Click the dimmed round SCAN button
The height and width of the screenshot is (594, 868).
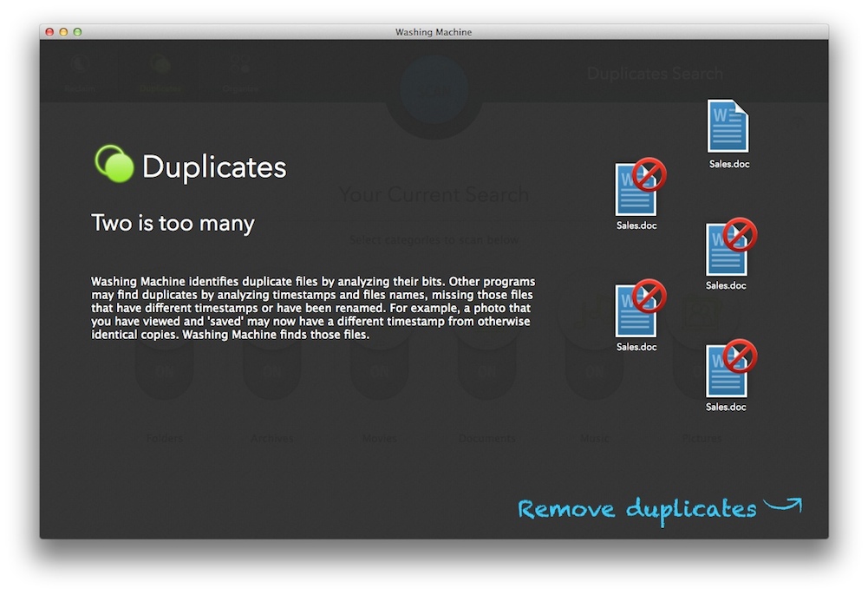(x=434, y=90)
